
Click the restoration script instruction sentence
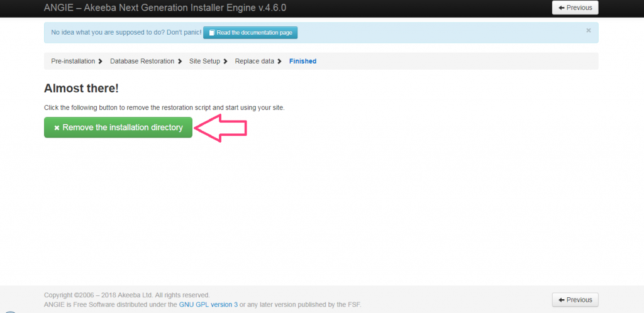(164, 108)
